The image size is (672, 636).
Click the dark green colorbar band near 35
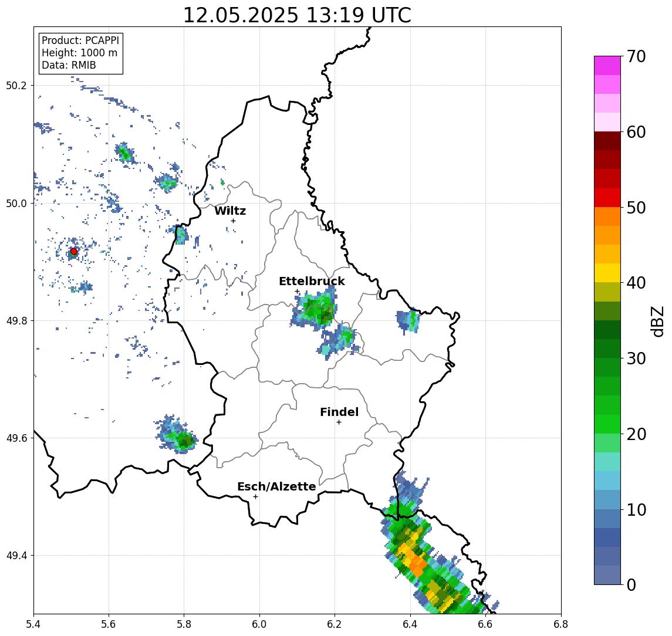607,330
